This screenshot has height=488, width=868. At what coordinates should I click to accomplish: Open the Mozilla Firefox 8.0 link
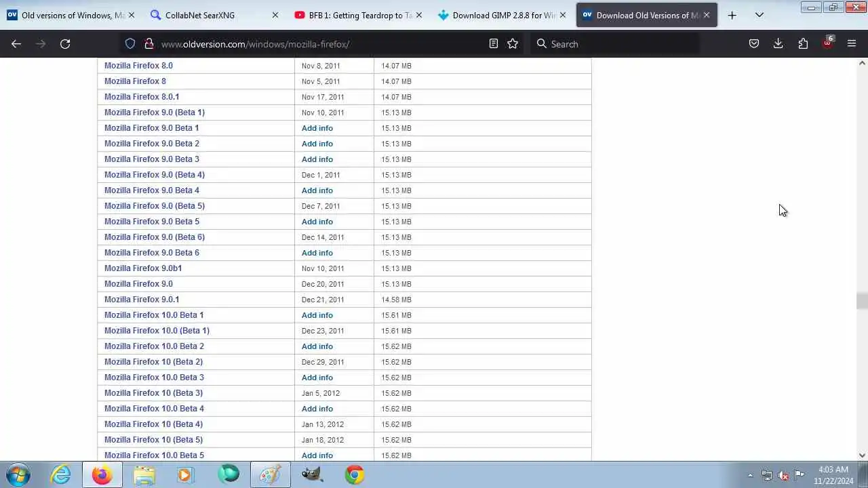coord(138,66)
